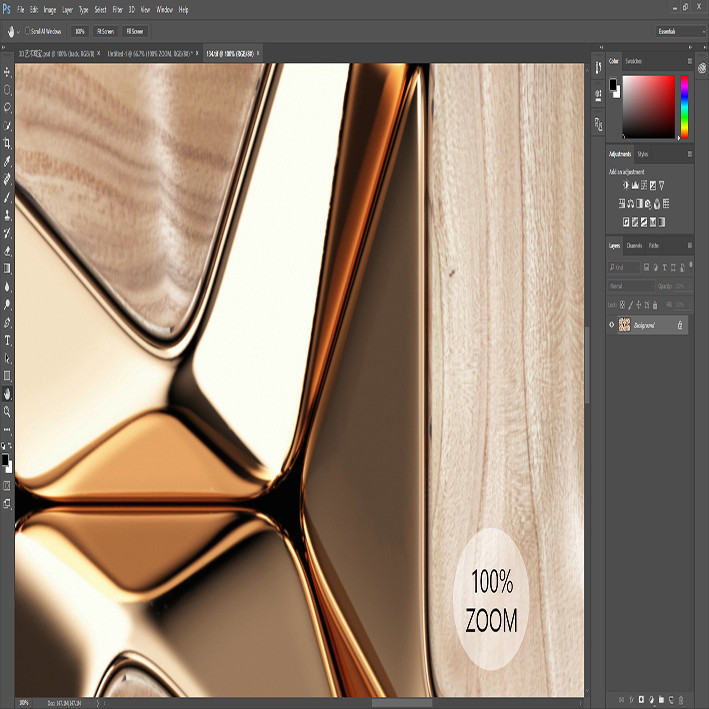The image size is (709, 709).
Task: Toggle lock image pixels brush icon
Action: pos(631,305)
